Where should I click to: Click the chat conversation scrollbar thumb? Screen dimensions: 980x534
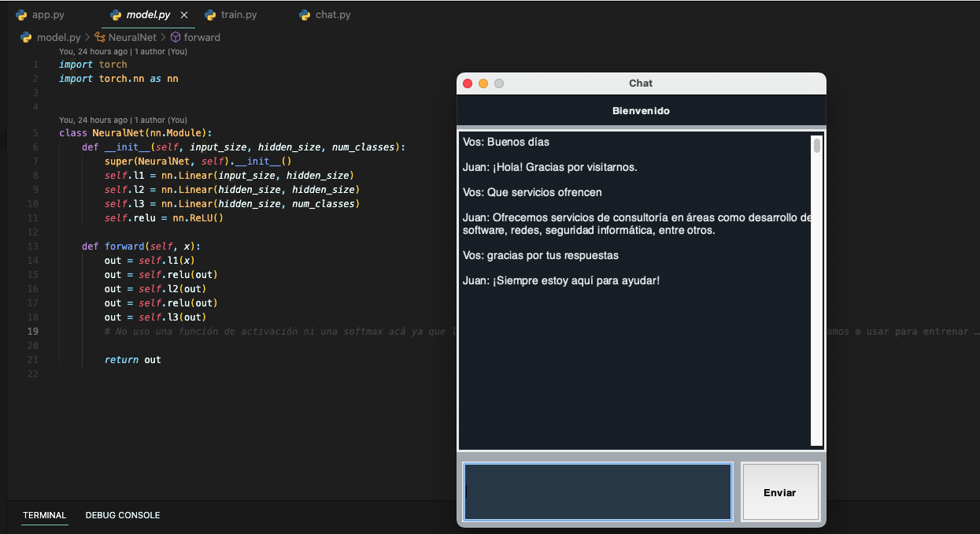(817, 146)
